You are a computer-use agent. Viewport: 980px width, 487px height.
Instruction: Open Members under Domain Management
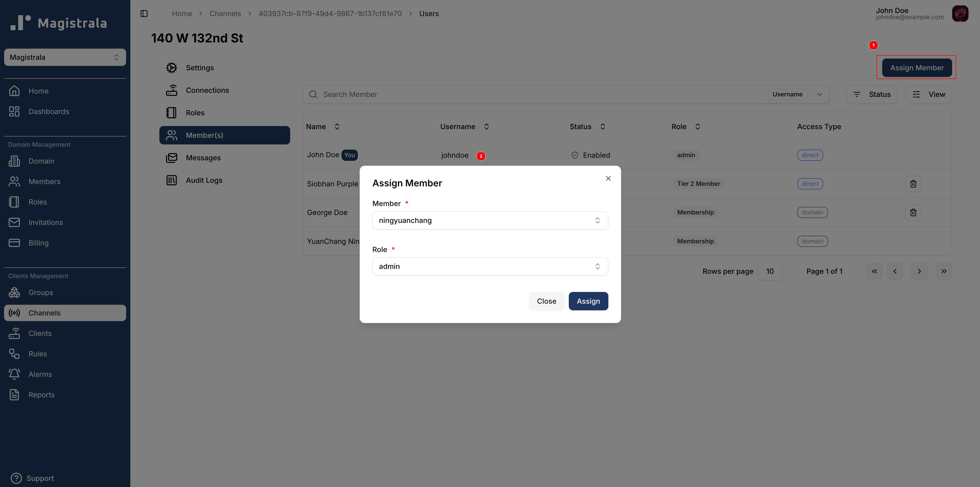click(x=65, y=182)
